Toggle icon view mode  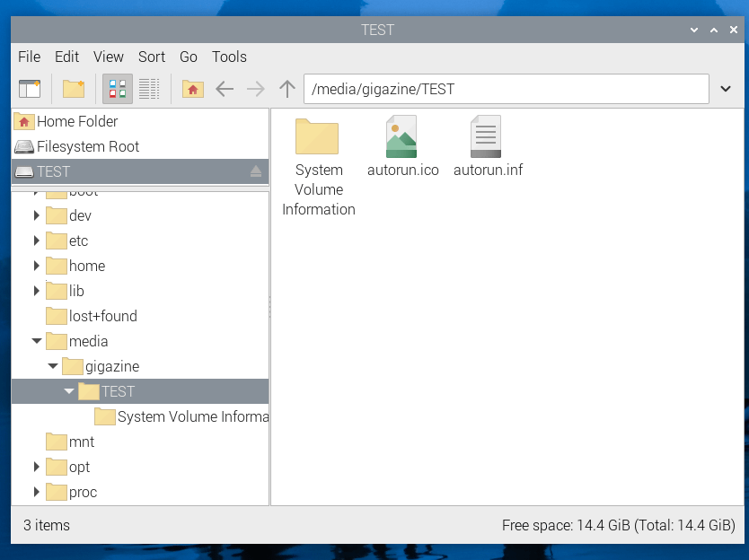(x=118, y=88)
